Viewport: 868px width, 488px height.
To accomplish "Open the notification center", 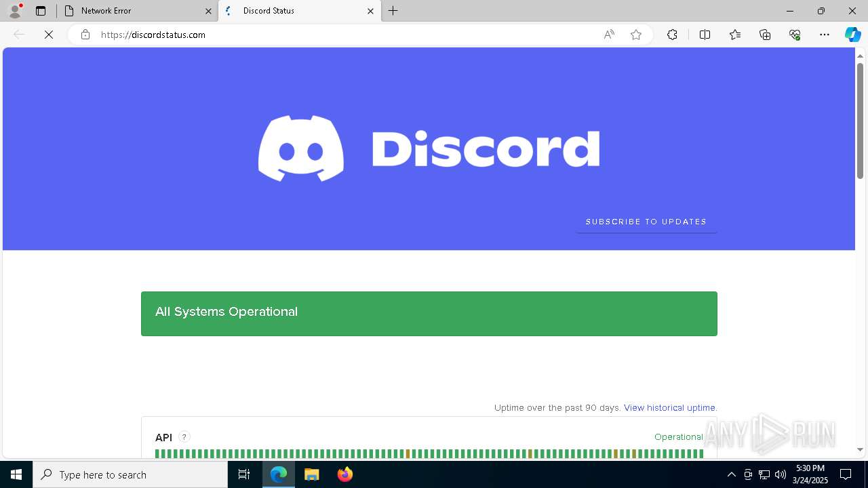I will pyautogui.click(x=846, y=474).
